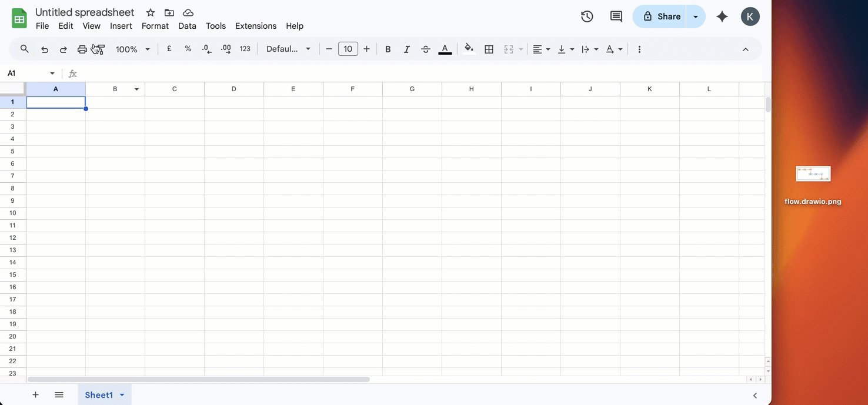
Task: Open the Format menu
Action: 155,26
